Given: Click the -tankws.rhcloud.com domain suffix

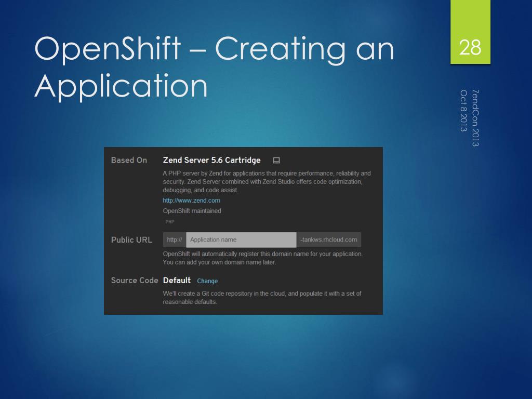Looking at the screenshot, I should coord(329,240).
